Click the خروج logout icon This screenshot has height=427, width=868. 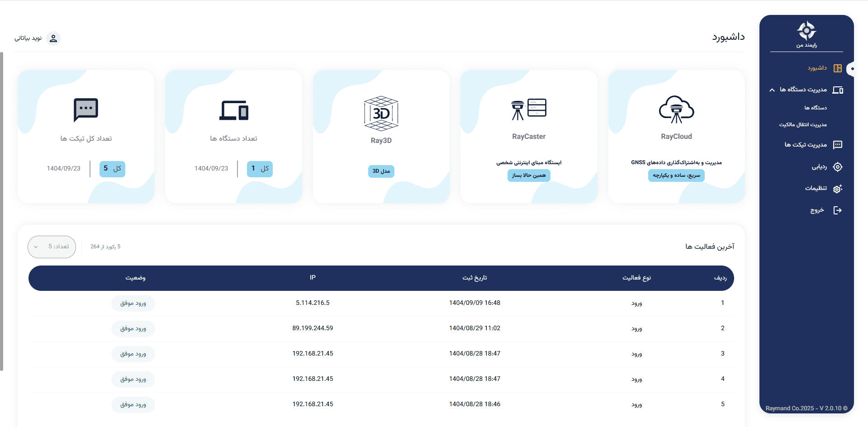838,210
